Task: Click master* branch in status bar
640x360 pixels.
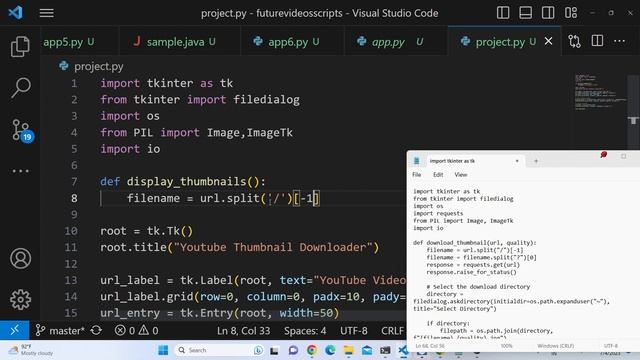Action: 60,331
